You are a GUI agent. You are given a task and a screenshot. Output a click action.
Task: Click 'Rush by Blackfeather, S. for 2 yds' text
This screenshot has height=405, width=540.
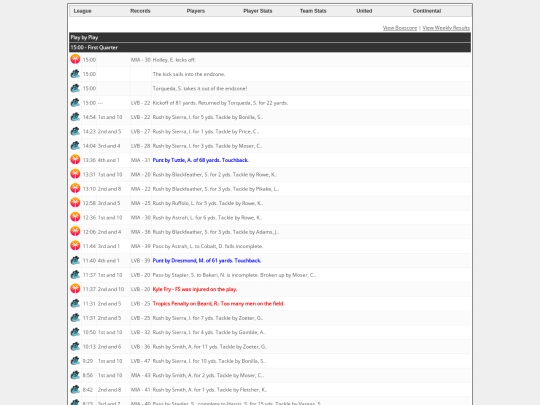(x=215, y=175)
